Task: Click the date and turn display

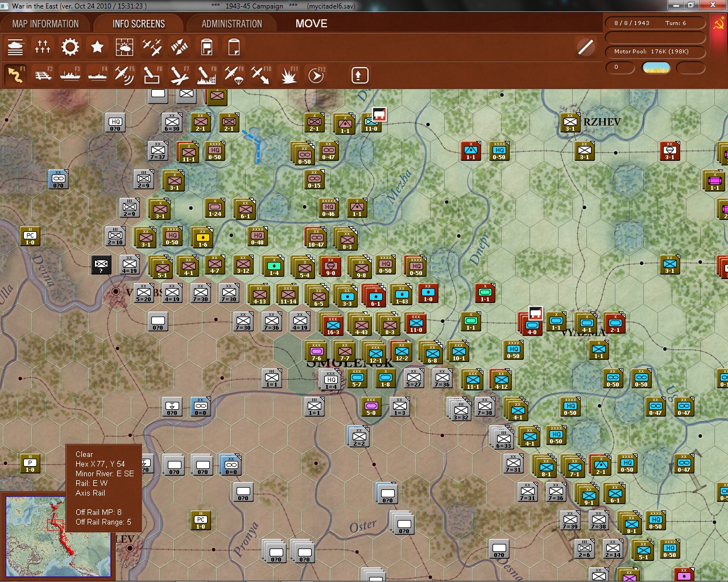Action: tap(655, 23)
